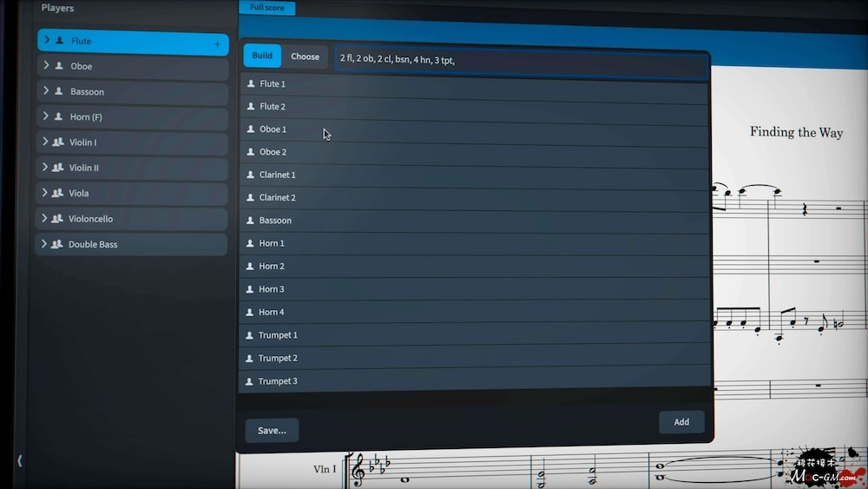Click the ensemble text input field
Viewport: 868px width, 489px height.
click(521, 60)
